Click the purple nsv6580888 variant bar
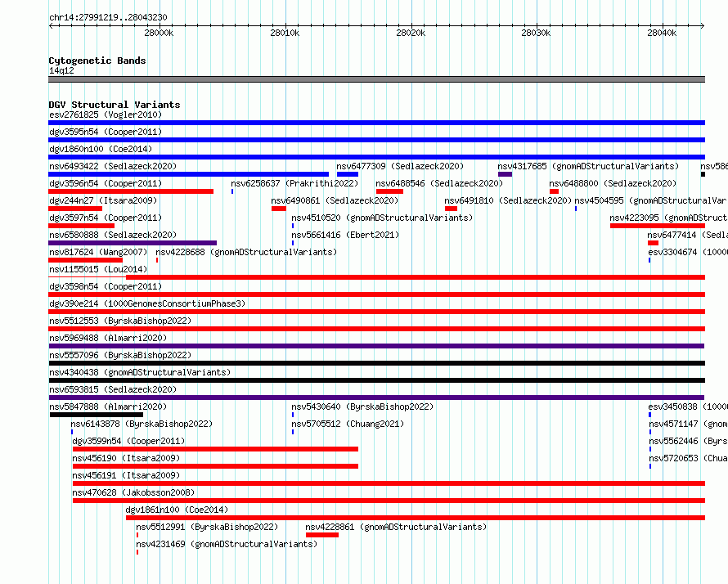 tap(133, 243)
